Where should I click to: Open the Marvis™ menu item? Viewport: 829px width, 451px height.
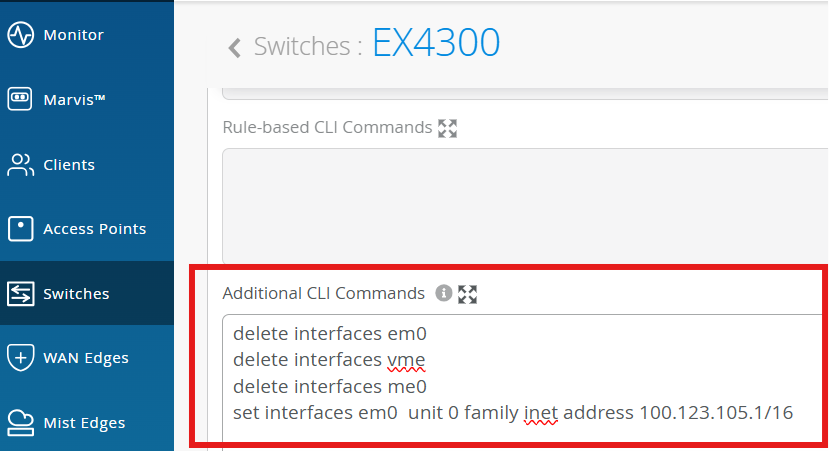pyautogui.click(x=75, y=99)
